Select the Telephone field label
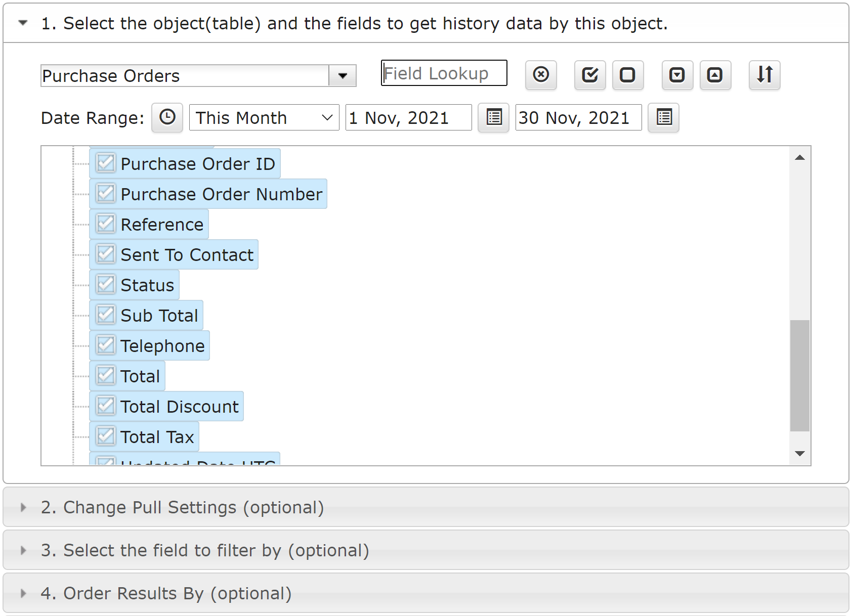The width and height of the screenshot is (852, 616). (x=162, y=346)
